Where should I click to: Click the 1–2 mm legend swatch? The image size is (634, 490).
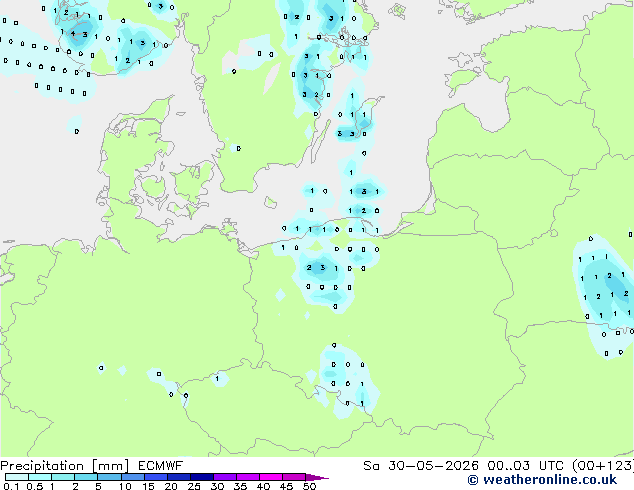click(63, 477)
